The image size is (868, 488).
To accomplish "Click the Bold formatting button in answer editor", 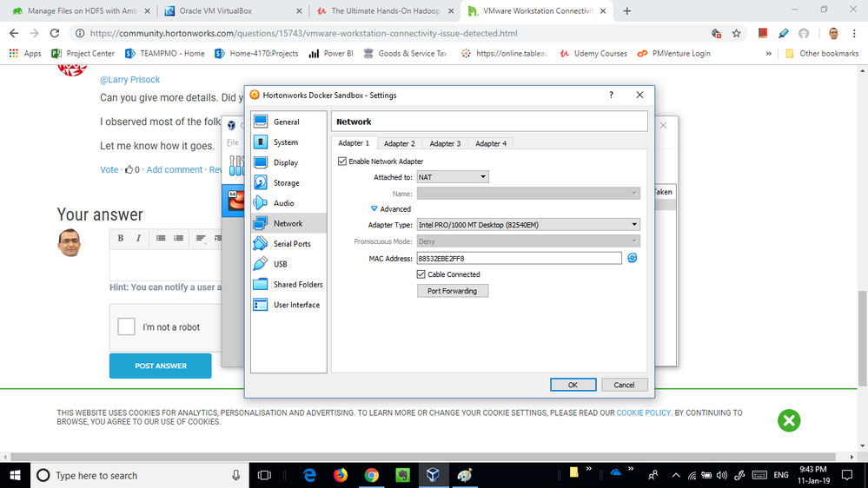I will point(120,238).
